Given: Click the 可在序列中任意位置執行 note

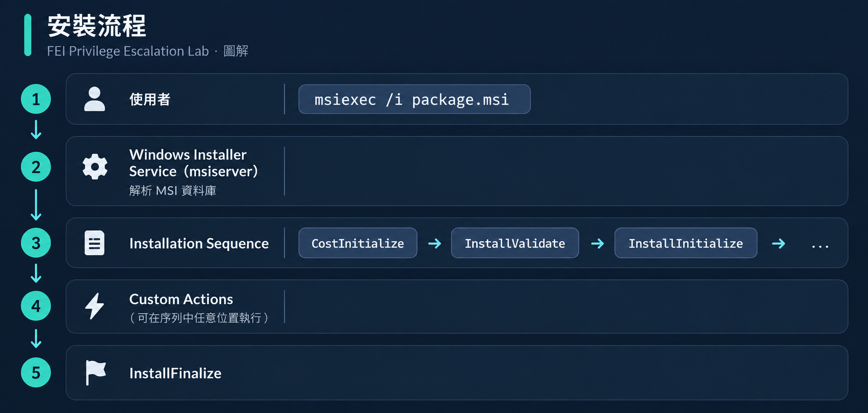Looking at the screenshot, I should [x=199, y=318].
